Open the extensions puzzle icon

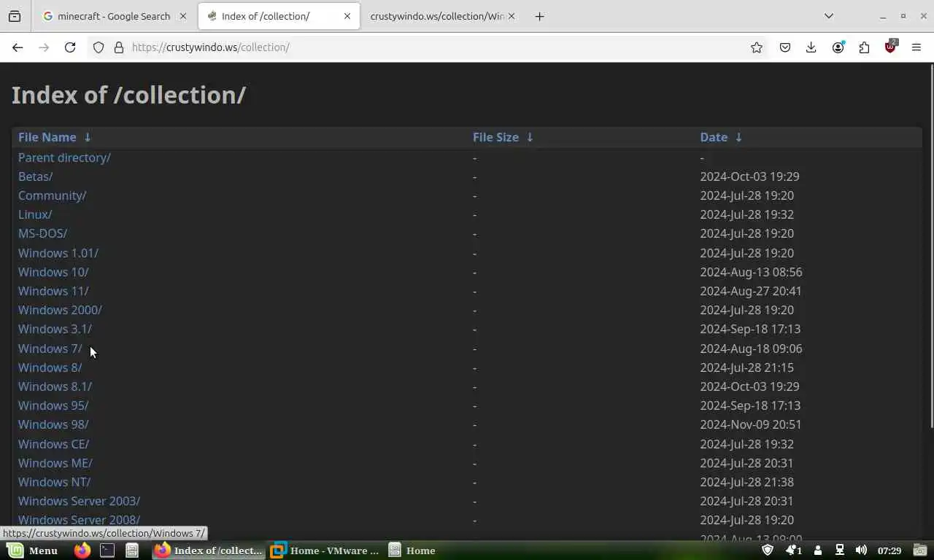[x=864, y=47]
